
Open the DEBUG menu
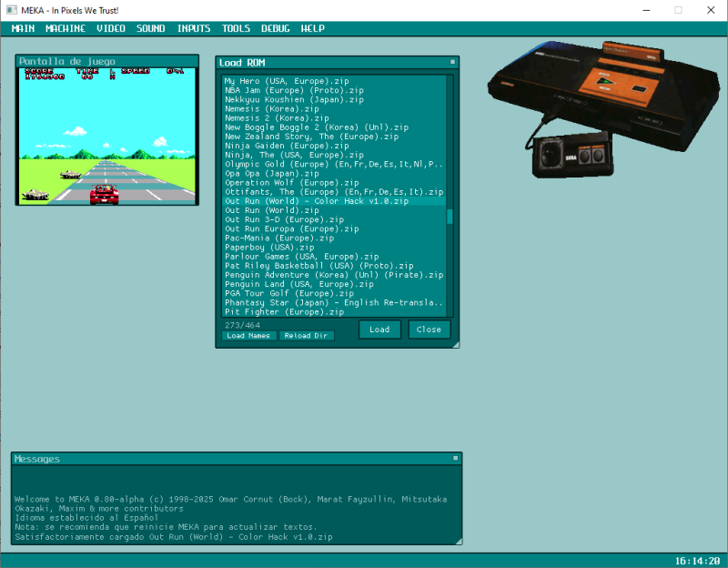(276, 28)
